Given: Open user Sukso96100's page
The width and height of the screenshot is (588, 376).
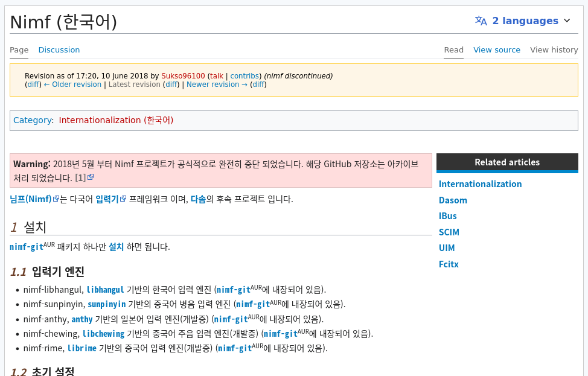Looking at the screenshot, I should pos(183,75).
